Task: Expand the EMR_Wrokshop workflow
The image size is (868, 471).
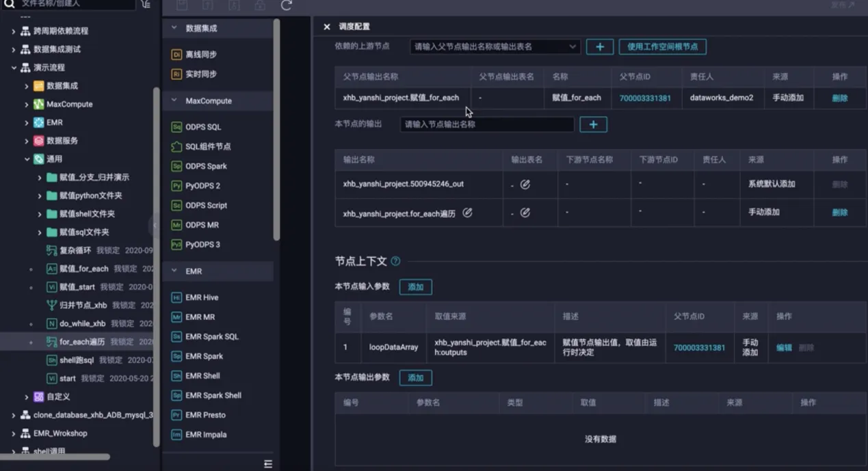Action: point(14,433)
